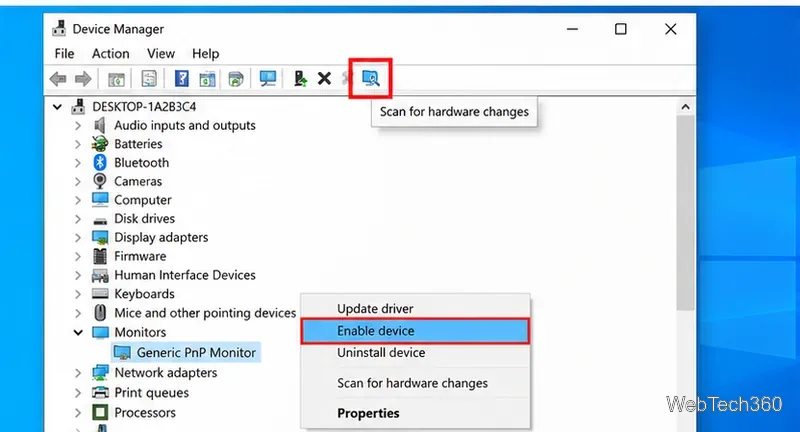Select the Computer tree label
Screen dimensions: 800x432
[142, 200]
